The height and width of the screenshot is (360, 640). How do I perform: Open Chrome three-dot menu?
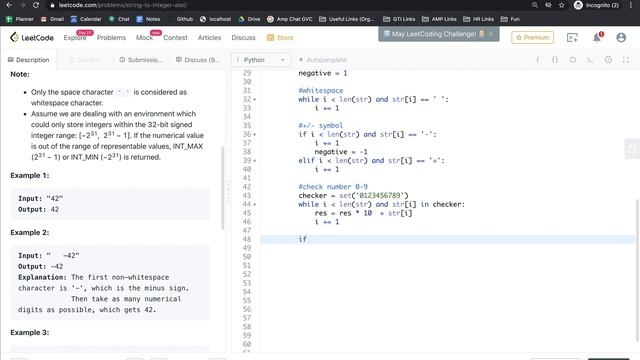pyautogui.click(x=631, y=5)
